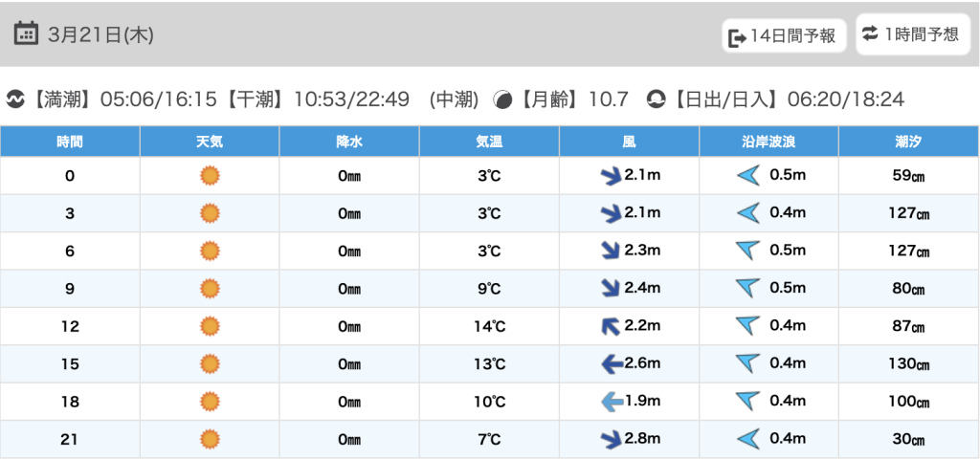Click the 潮汐 column header
Viewport: 980px width, 460px height.
click(x=908, y=142)
